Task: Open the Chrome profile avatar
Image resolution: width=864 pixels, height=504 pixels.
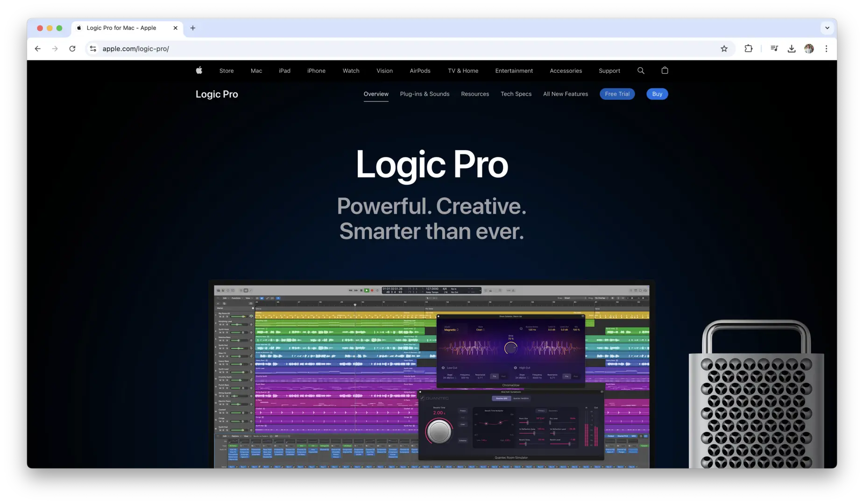Action: tap(809, 49)
